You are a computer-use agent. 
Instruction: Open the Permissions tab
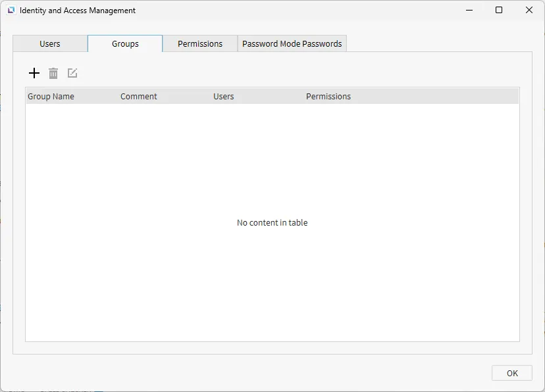(x=200, y=44)
